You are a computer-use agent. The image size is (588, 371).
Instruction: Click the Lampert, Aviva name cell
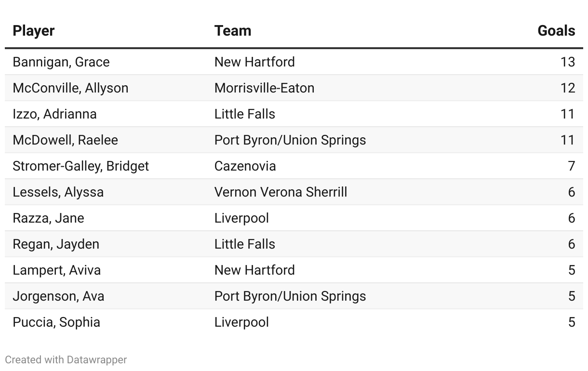click(x=56, y=270)
